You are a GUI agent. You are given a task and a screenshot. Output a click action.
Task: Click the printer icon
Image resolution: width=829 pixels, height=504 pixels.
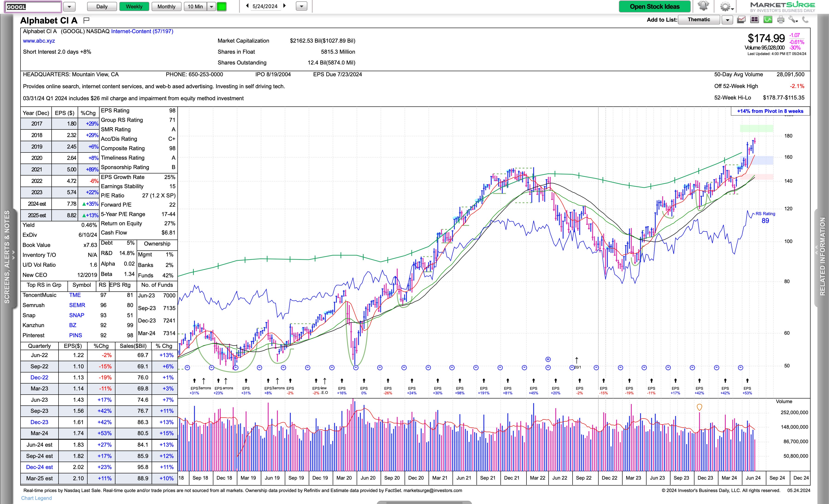(781, 20)
